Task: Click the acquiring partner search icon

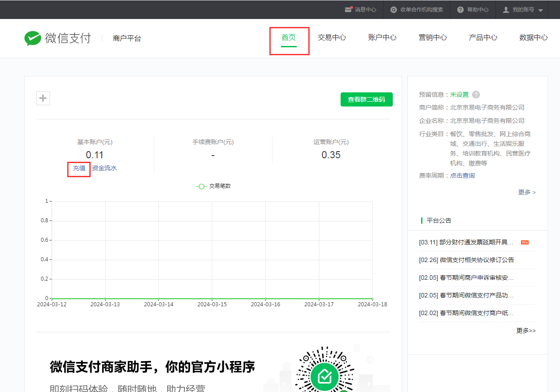Action: (393, 10)
